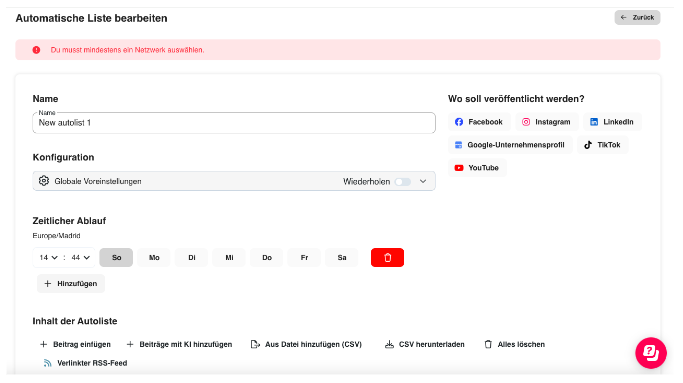Open the pink help chat bubble
683x383 pixels.
650,352
